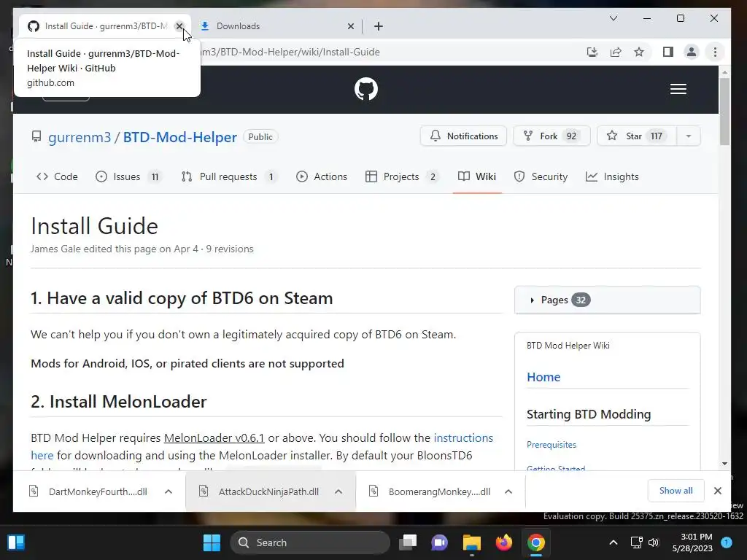The image size is (747, 560).
Task: Open the volume tray icon
Action: [654, 542]
